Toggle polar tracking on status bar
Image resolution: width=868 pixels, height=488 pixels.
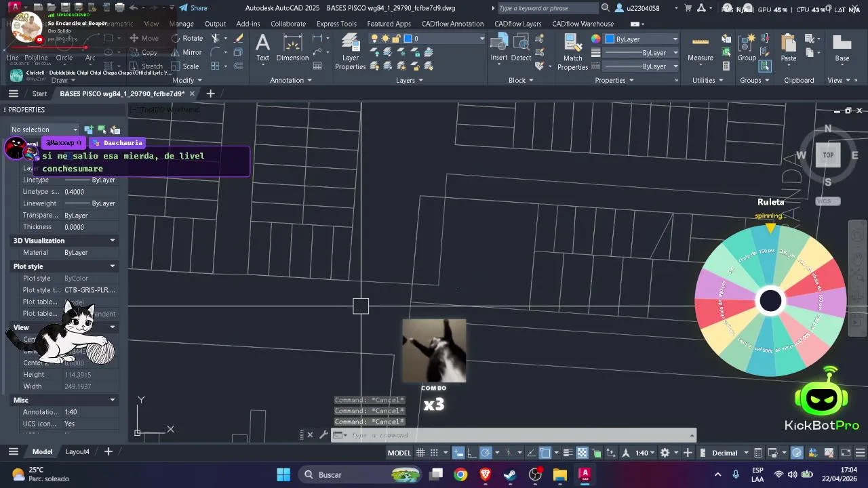pos(486,453)
